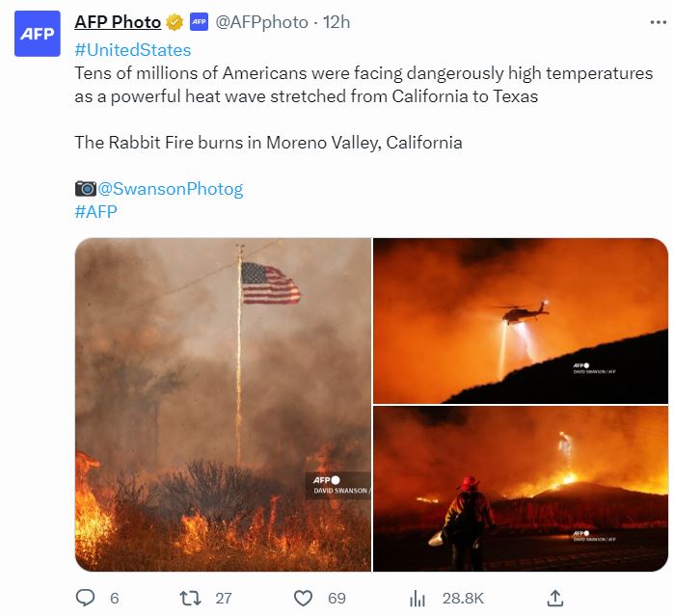Click the blue AFP affiliation badge
The image size is (673, 616).
199,22
